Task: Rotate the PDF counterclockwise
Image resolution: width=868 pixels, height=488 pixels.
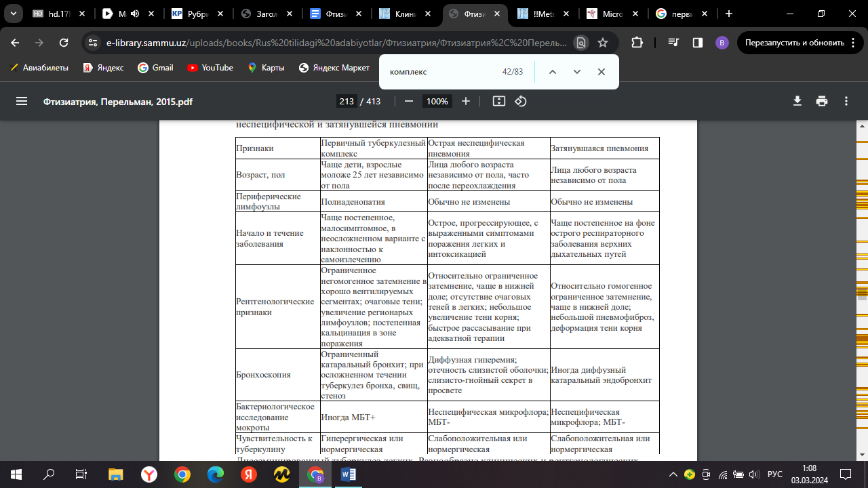Action: [521, 101]
